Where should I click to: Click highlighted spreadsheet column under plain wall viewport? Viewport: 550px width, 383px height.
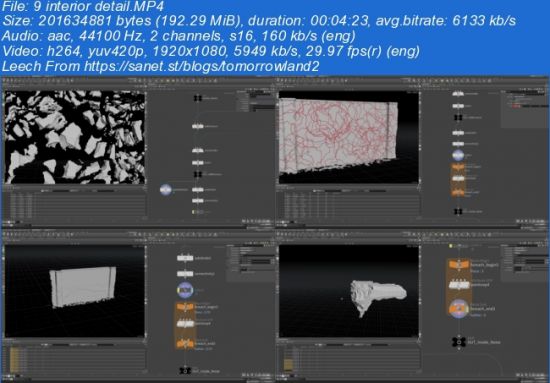click(x=14, y=360)
